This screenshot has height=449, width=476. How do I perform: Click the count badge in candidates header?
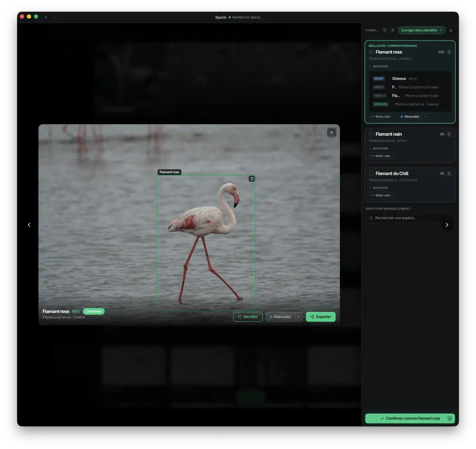click(x=392, y=30)
